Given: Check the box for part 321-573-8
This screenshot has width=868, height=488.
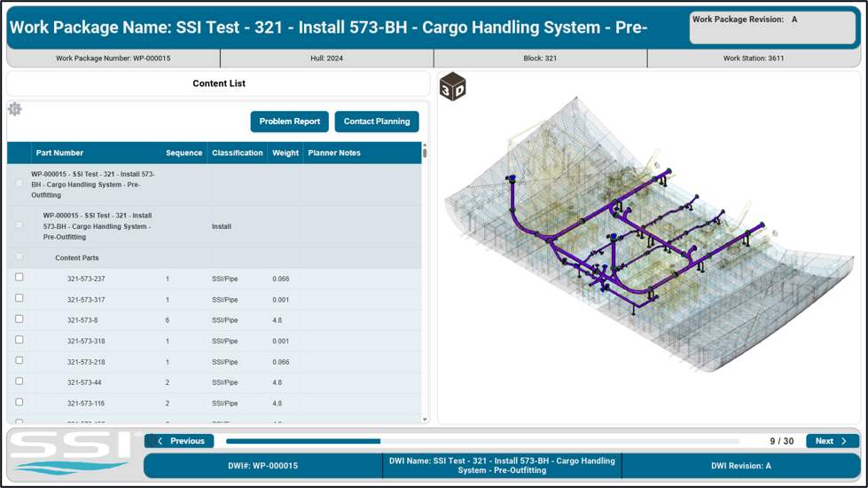Looking at the screenshot, I should [x=20, y=319].
